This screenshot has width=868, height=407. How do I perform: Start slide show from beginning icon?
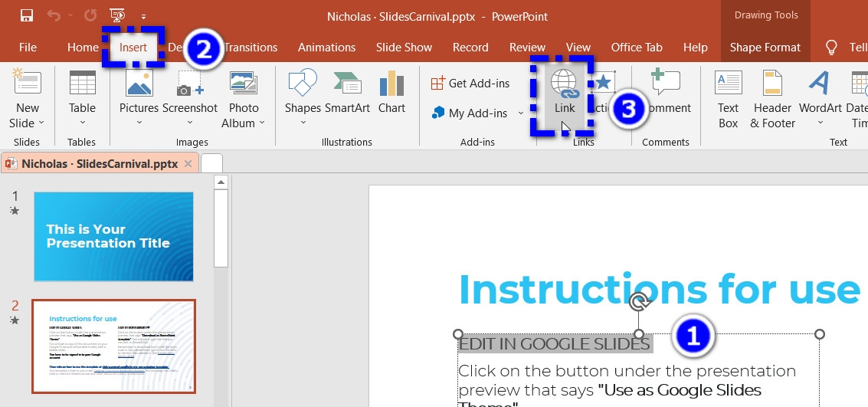point(116,15)
